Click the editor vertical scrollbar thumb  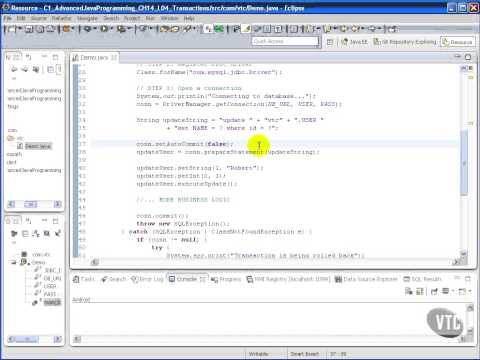click(x=464, y=163)
